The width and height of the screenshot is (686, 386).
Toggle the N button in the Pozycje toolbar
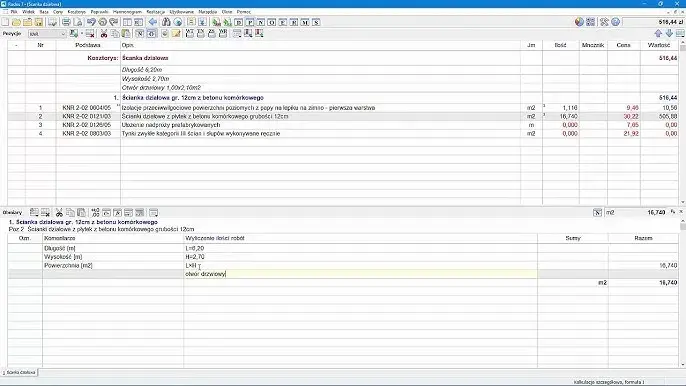click(x=140, y=34)
